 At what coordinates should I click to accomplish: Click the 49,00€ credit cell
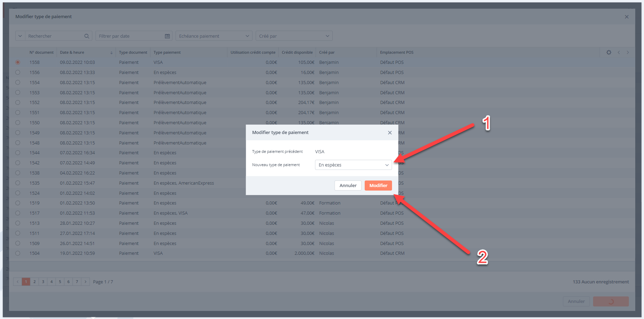pos(308,203)
